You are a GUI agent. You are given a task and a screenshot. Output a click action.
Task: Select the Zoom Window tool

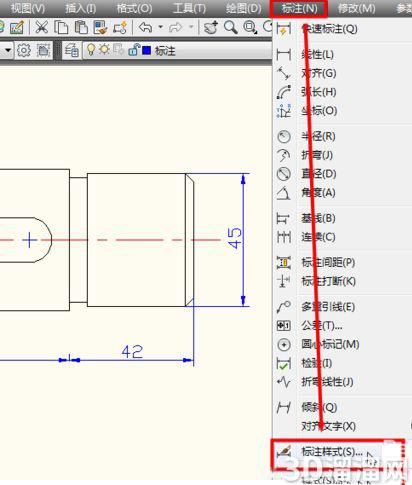tap(250, 27)
